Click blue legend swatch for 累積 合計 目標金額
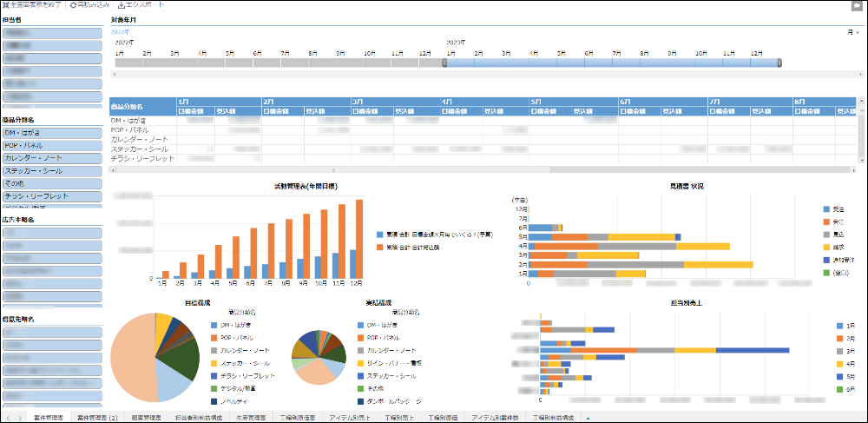868x423 pixels. pyautogui.click(x=379, y=235)
